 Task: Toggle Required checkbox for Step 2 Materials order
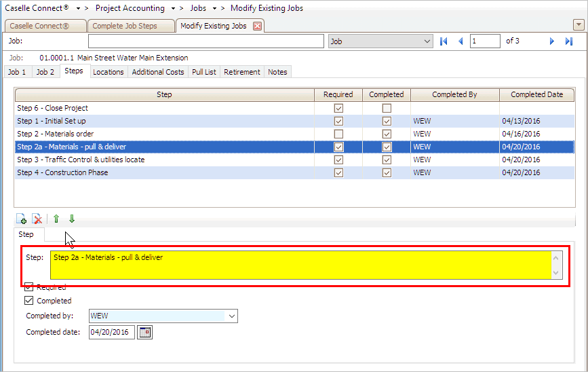pyautogui.click(x=338, y=134)
